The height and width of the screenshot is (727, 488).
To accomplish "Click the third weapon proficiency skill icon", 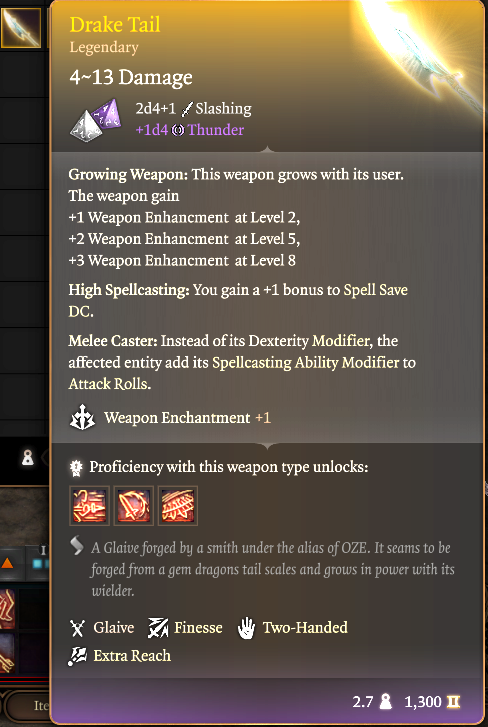I will (178, 505).
